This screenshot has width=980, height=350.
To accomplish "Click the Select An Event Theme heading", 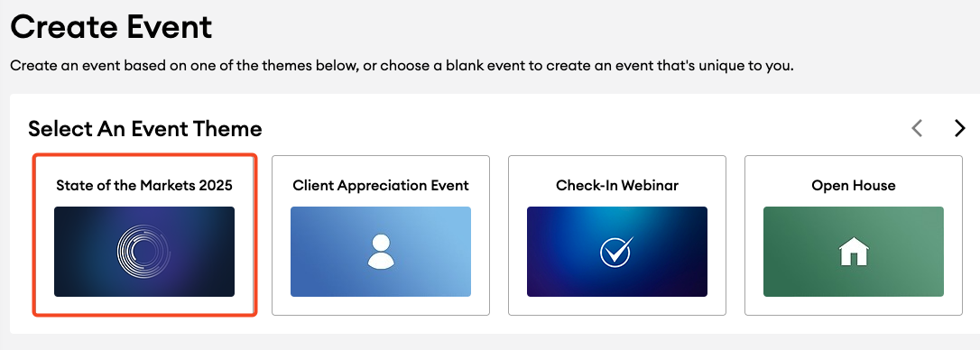I will [x=145, y=129].
